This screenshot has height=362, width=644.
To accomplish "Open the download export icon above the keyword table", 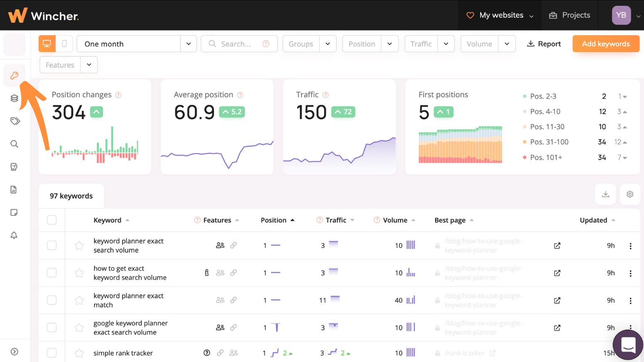I will (605, 194).
